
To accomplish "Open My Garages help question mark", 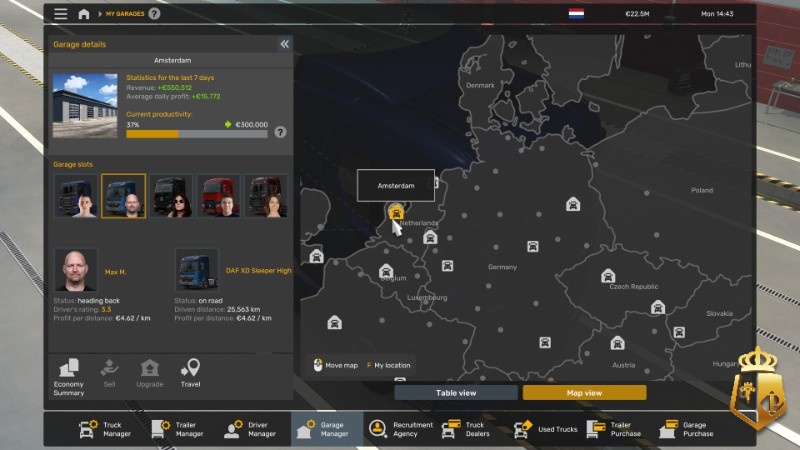I will click(154, 14).
